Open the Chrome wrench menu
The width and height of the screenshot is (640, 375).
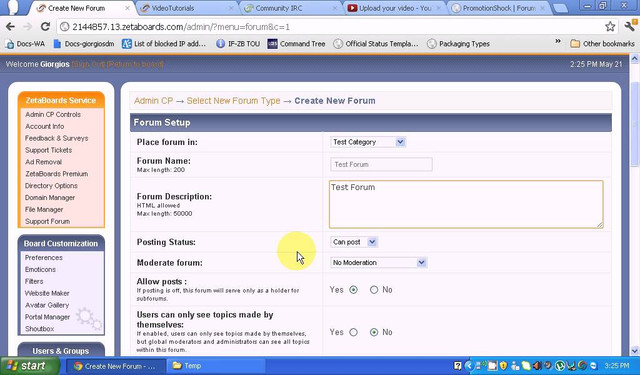[630, 27]
